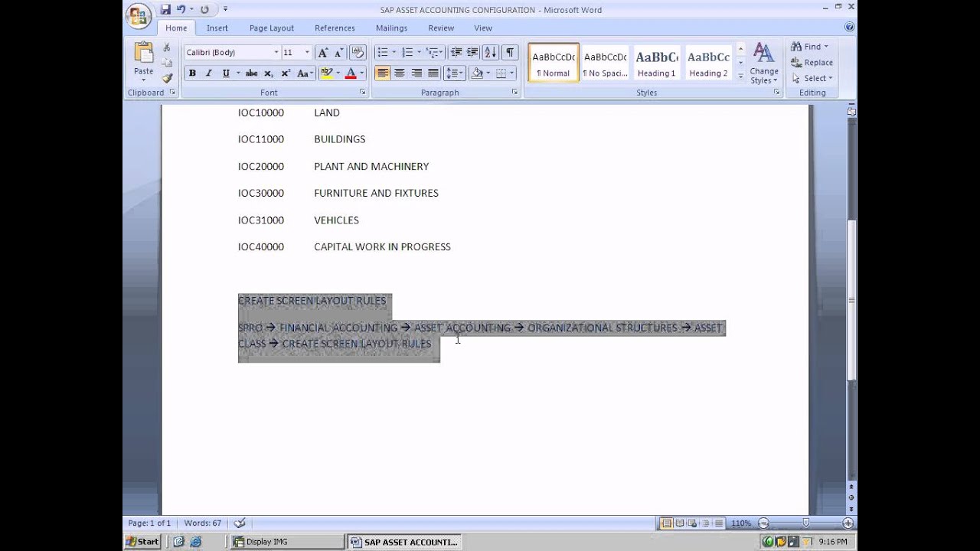
Task: Copy the selected text
Action: [x=167, y=63]
